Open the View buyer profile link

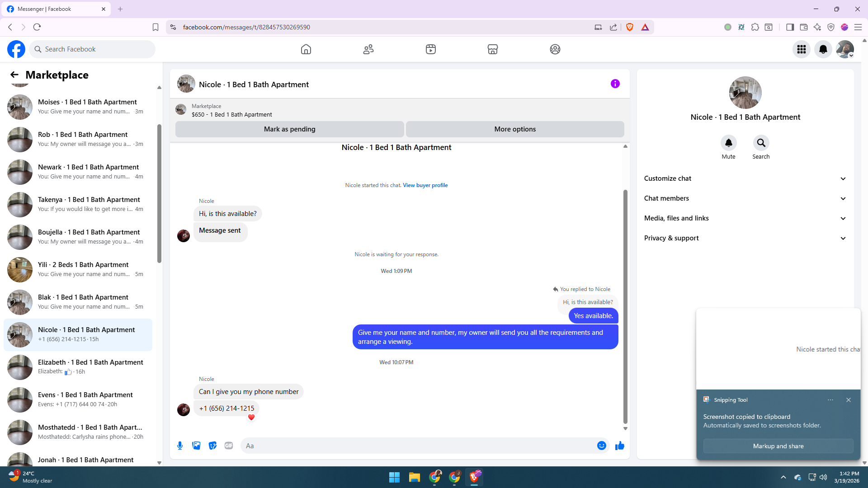(x=425, y=185)
